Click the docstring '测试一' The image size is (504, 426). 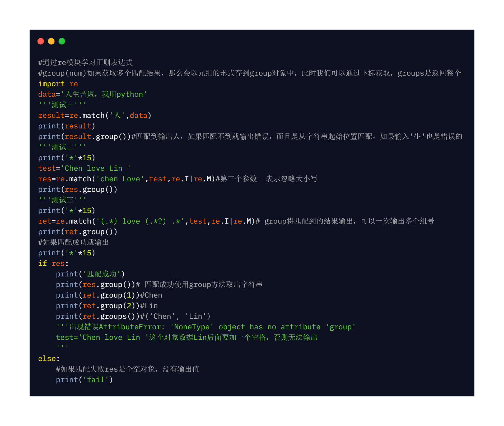[62, 105]
